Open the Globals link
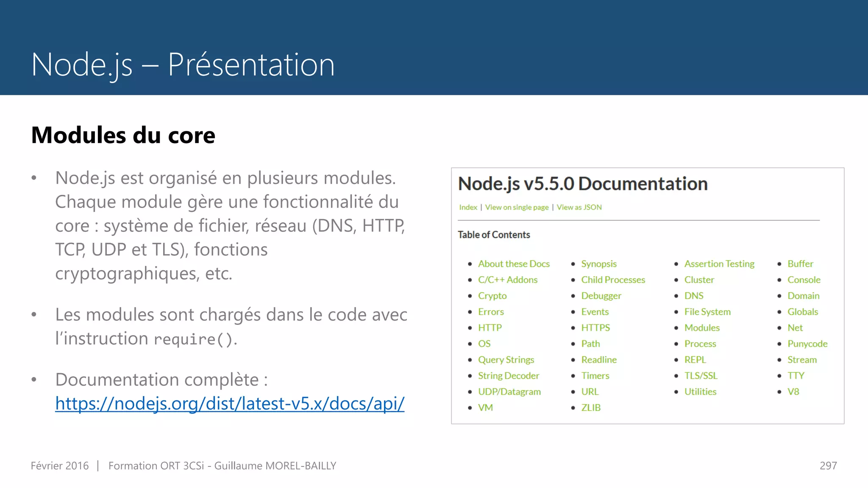868x488 pixels. click(803, 312)
